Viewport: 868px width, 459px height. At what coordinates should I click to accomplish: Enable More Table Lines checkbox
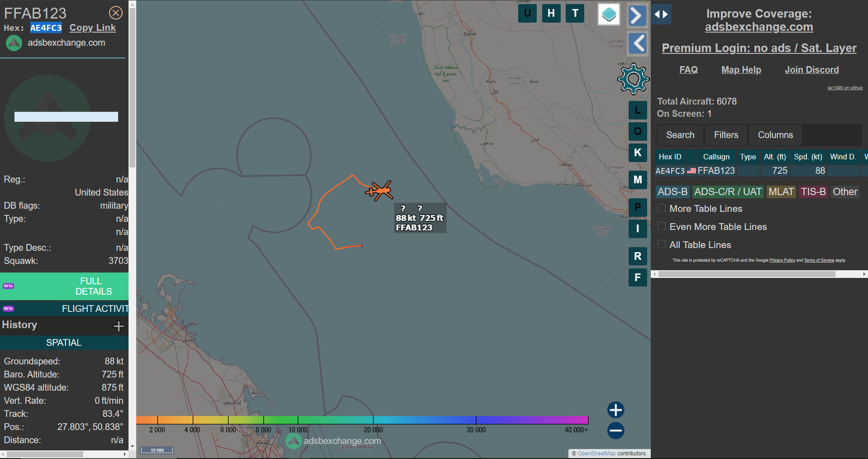click(x=661, y=208)
